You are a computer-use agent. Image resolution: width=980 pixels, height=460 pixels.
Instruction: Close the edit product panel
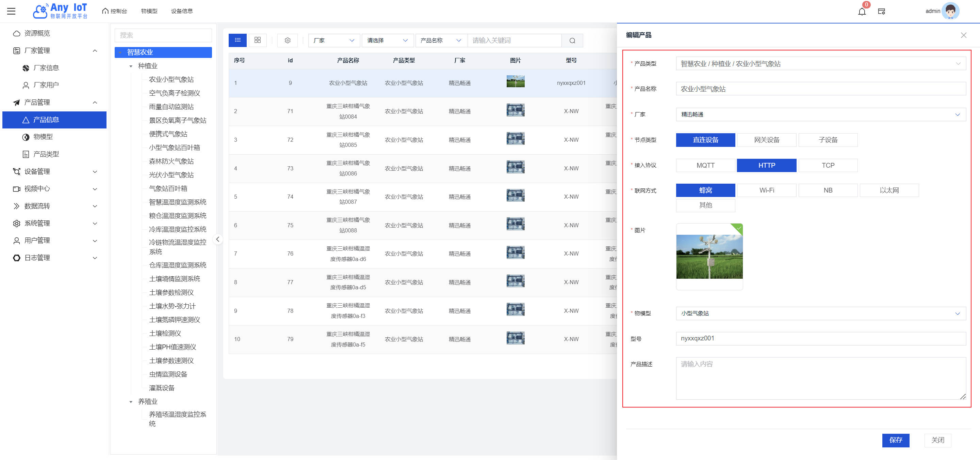[963, 35]
